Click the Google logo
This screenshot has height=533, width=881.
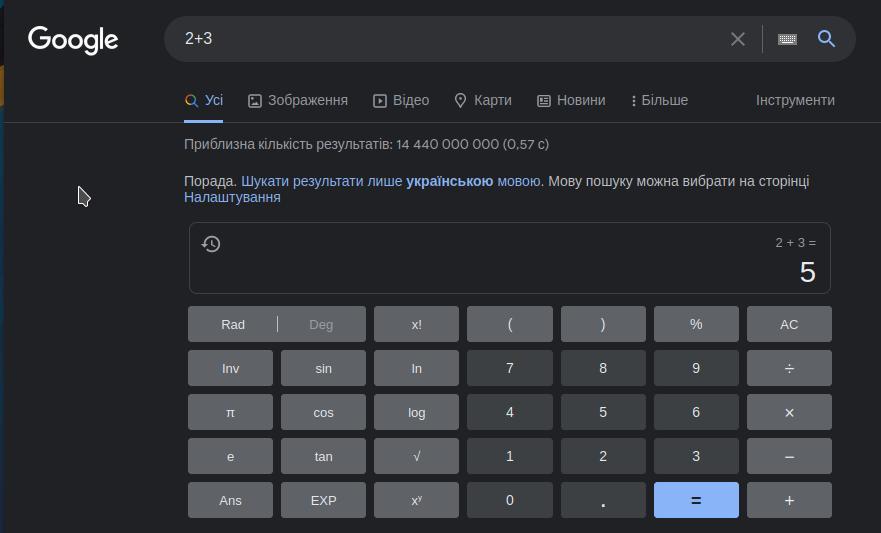click(x=73, y=39)
